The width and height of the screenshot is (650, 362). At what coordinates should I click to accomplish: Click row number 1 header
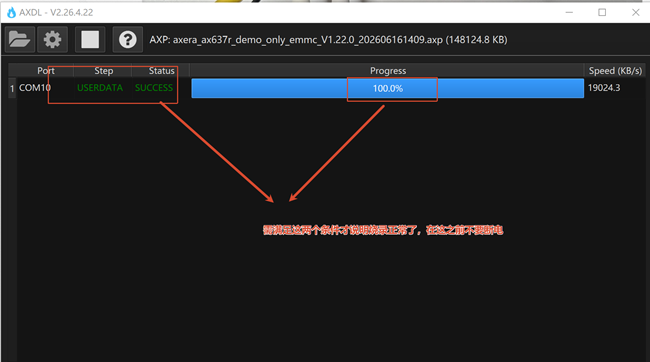tap(12, 88)
